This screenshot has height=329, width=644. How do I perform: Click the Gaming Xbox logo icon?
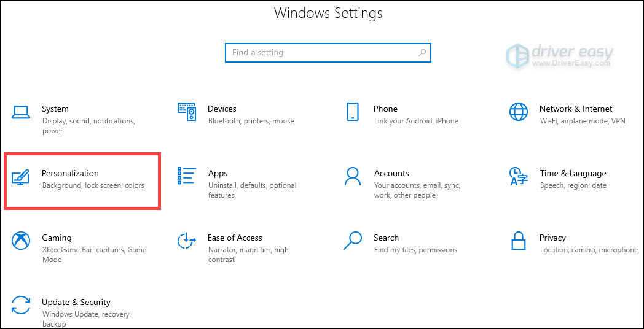21,241
